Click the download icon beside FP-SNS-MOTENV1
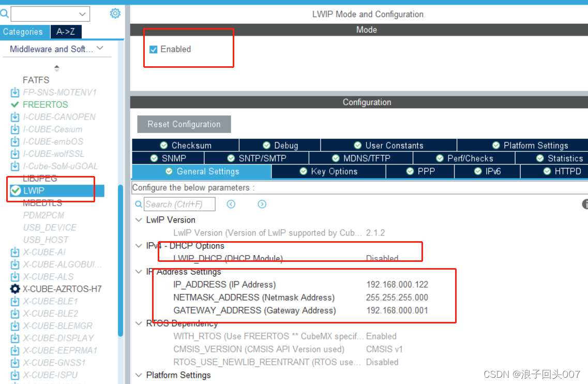This screenshot has height=384, width=588. pos(15,92)
